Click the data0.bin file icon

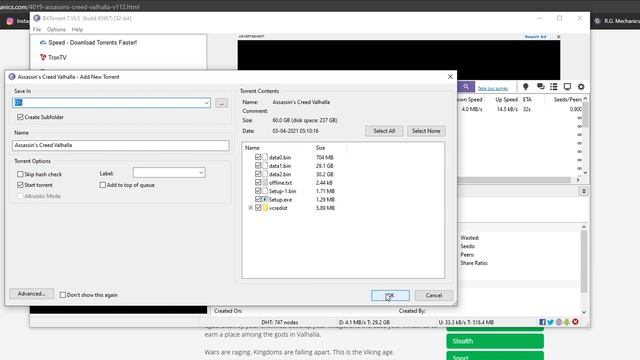click(265, 157)
